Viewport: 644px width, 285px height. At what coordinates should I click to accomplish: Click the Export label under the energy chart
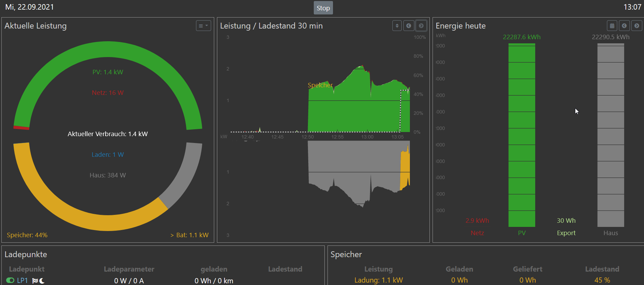(566, 233)
